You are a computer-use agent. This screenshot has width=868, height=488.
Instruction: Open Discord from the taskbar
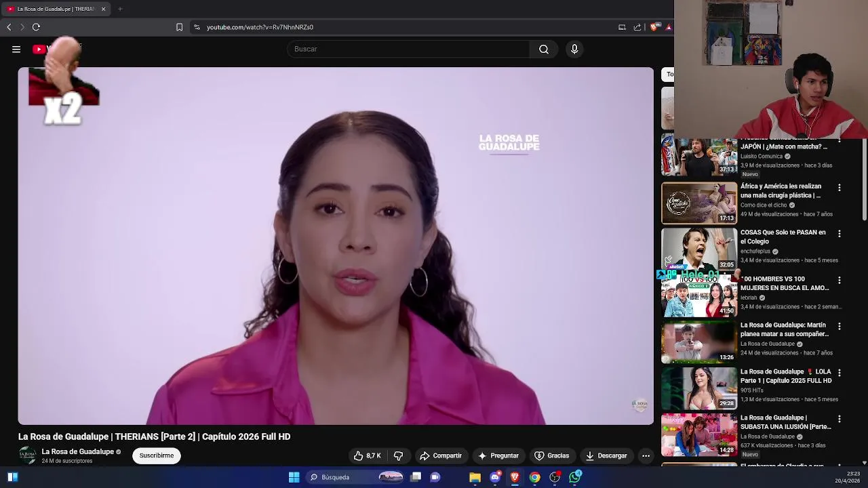(x=495, y=477)
